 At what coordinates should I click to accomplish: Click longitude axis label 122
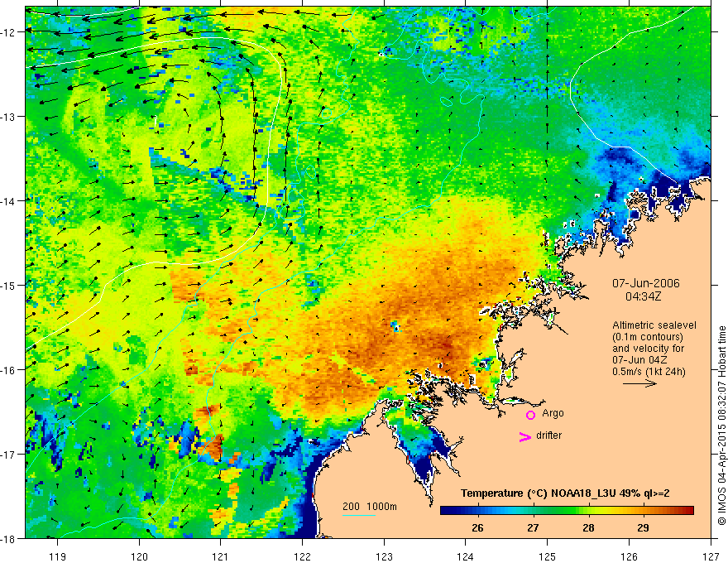[302, 556]
